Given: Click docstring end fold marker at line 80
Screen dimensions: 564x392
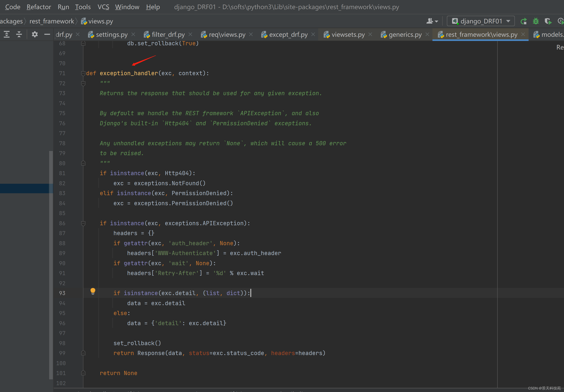Looking at the screenshot, I should pyautogui.click(x=83, y=163).
